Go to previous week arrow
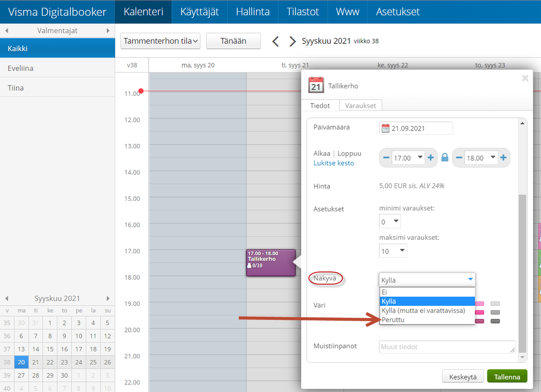 click(275, 41)
